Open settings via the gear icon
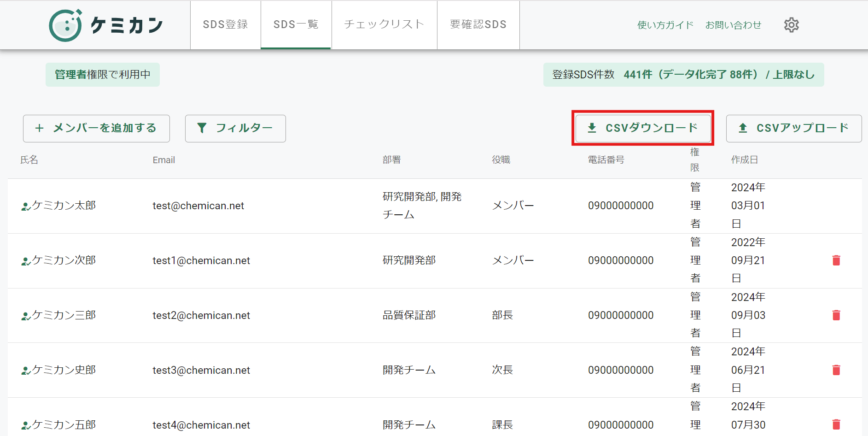The image size is (868, 436). [x=791, y=25]
